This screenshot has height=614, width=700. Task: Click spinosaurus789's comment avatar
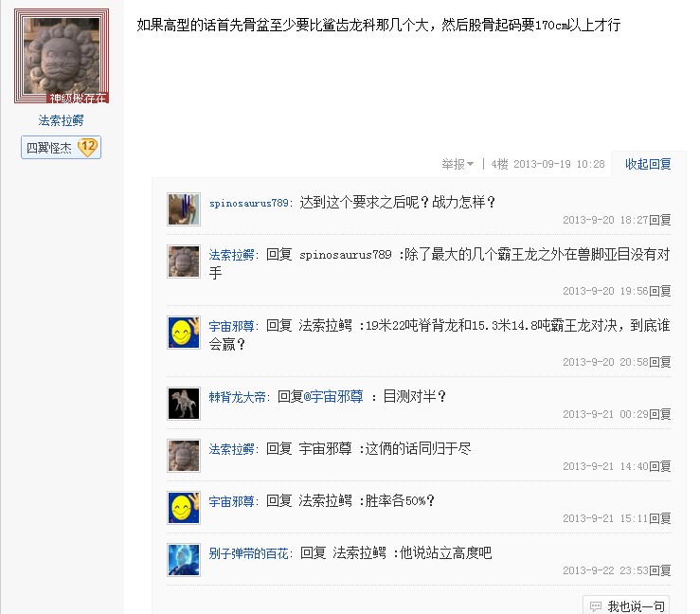(184, 209)
